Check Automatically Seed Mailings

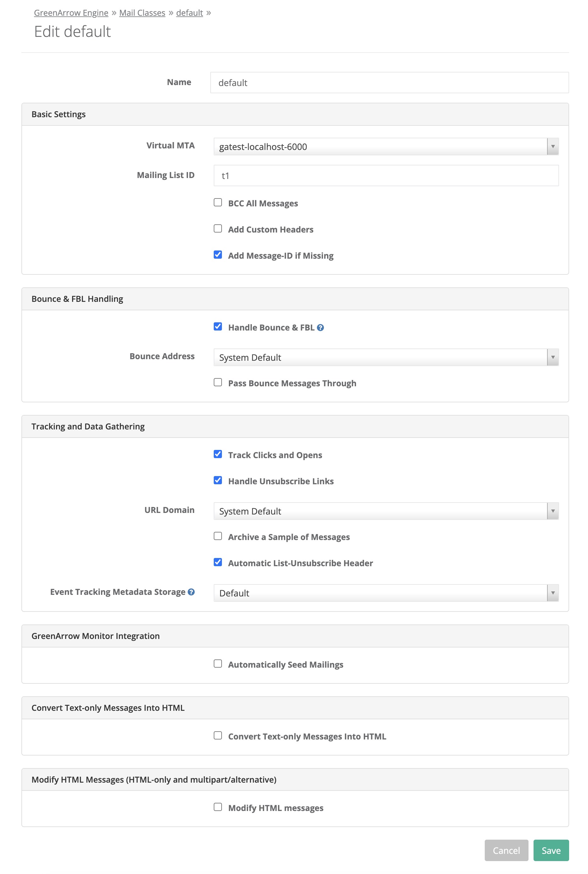218,664
